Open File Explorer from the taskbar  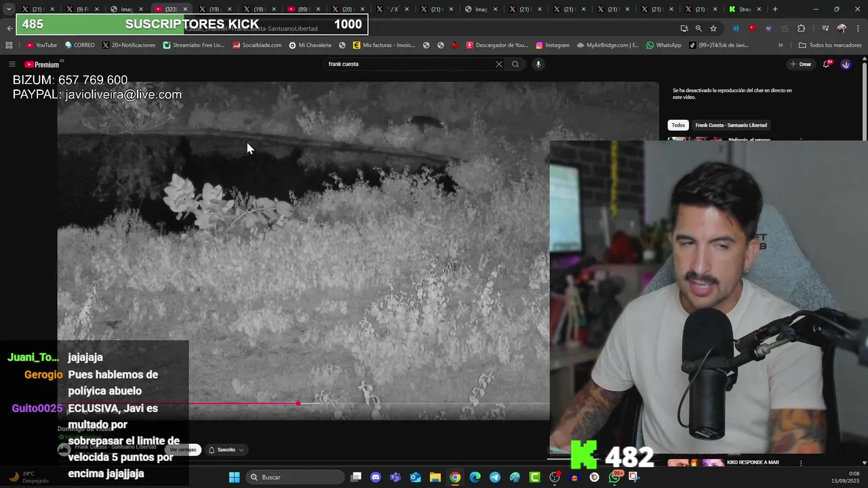tap(435, 477)
